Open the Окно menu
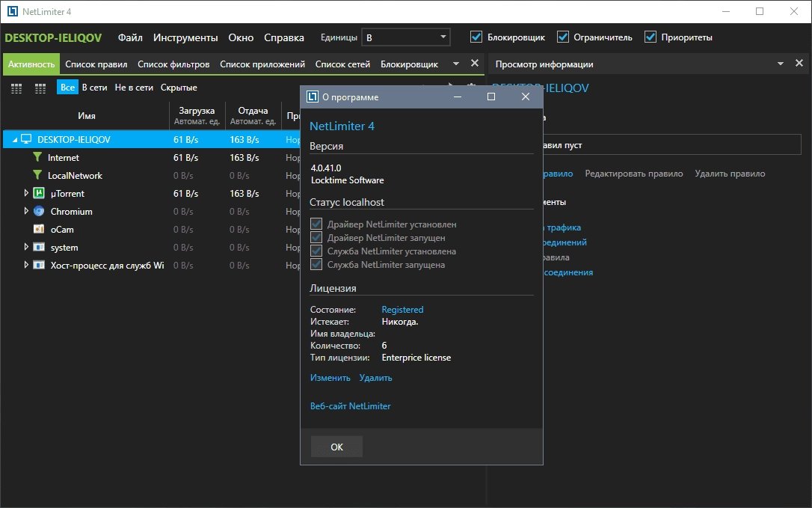The width and height of the screenshot is (812, 508). pos(241,37)
